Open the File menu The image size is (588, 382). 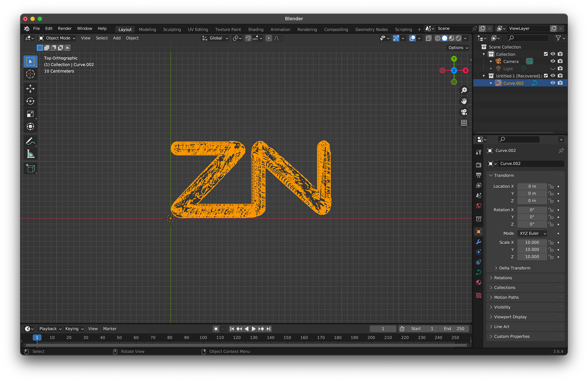pyautogui.click(x=36, y=28)
